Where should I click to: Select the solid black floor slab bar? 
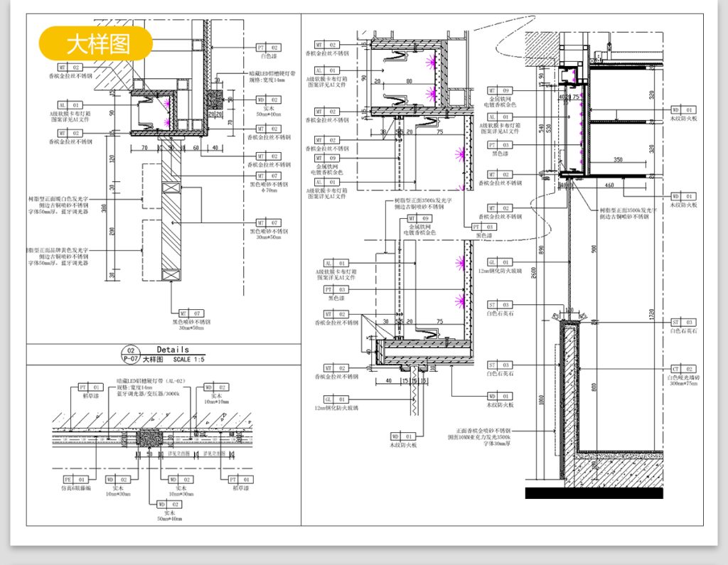pos(594,493)
